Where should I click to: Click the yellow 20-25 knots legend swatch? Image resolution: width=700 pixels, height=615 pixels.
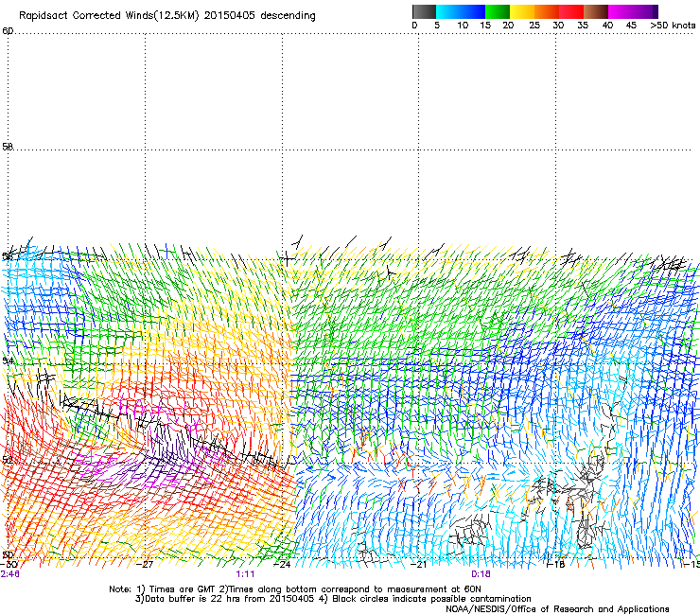pos(522,11)
